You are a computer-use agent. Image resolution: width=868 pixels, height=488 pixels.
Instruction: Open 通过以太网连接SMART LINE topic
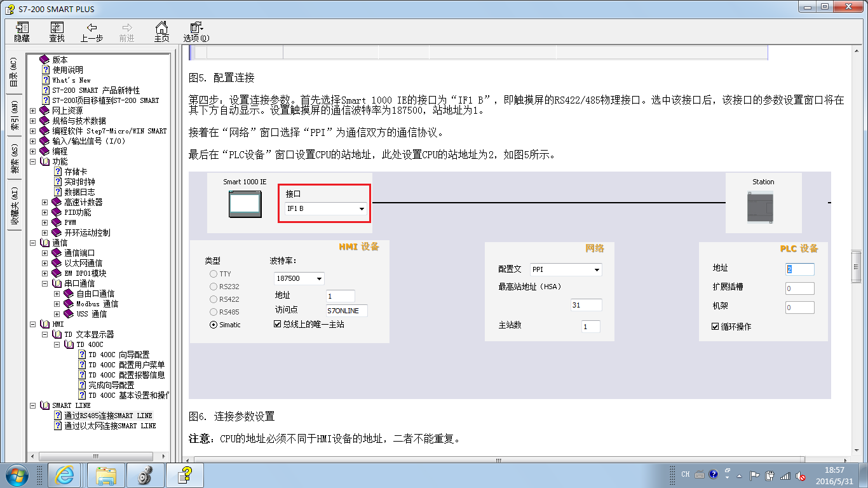[110, 426]
